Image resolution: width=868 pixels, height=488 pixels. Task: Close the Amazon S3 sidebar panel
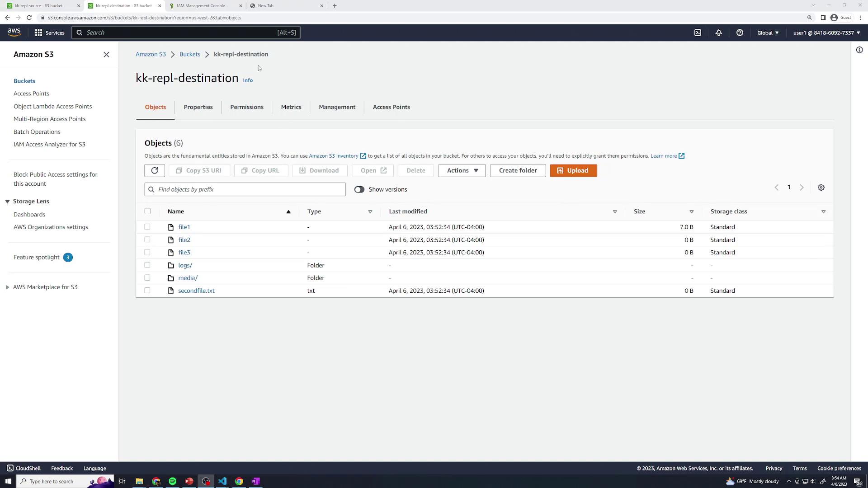click(x=106, y=54)
